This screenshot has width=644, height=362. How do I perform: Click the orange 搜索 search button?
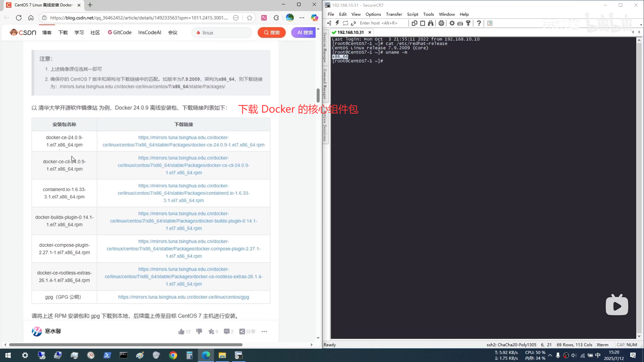tap(272, 33)
